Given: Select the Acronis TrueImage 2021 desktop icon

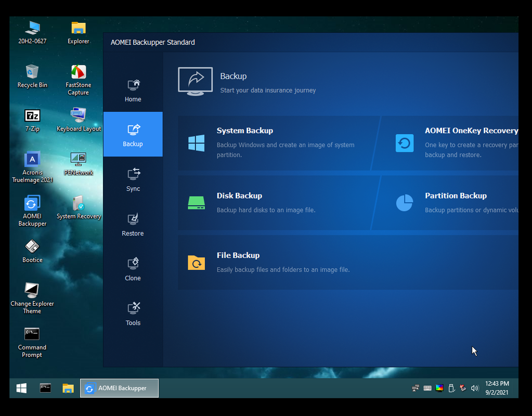Looking at the screenshot, I should (x=32, y=167).
